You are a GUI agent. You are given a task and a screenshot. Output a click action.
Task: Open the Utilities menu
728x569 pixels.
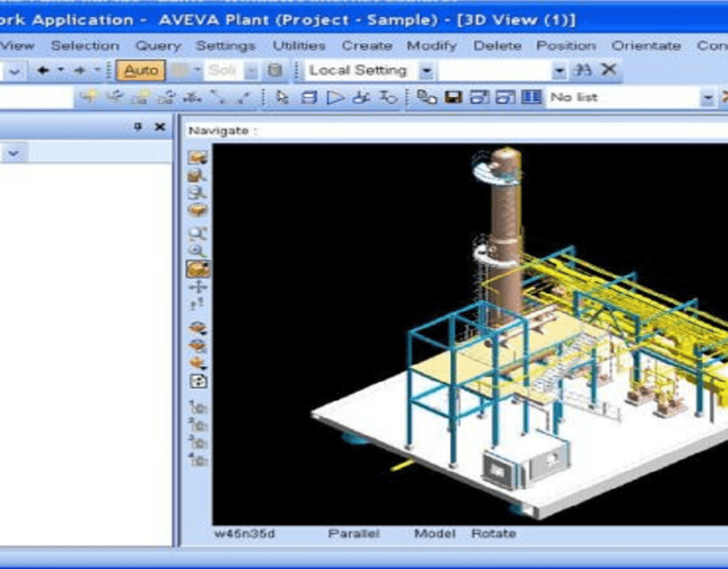(x=299, y=46)
